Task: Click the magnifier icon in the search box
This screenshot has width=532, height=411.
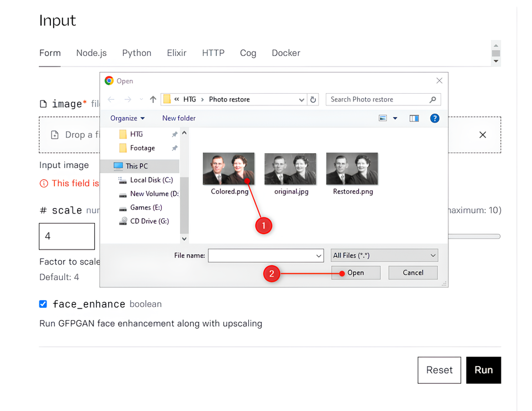Action: click(x=433, y=99)
